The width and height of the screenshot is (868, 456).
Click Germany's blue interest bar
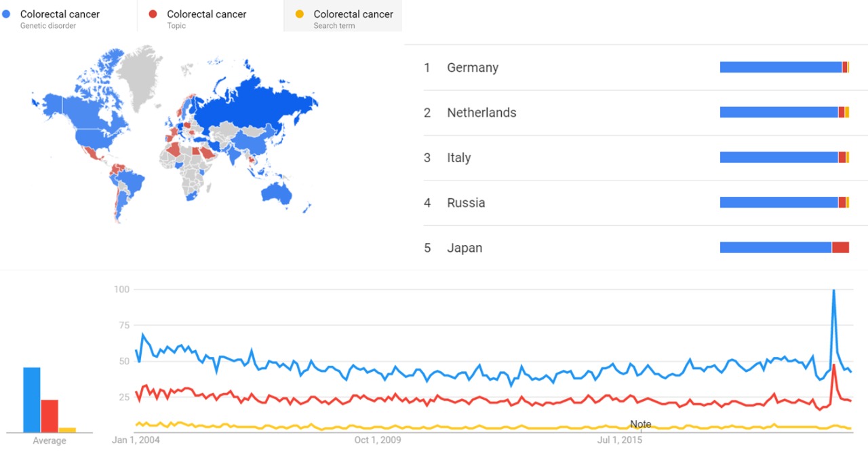780,67
